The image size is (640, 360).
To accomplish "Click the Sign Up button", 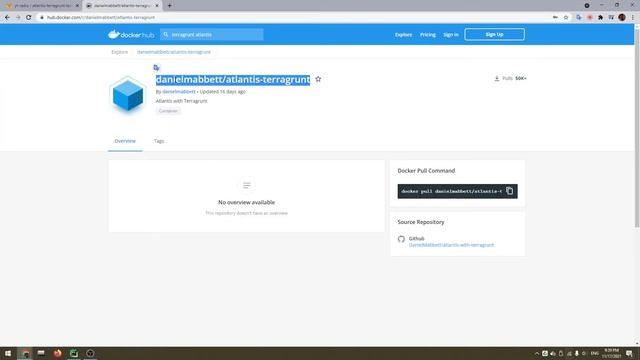I will 494,34.
